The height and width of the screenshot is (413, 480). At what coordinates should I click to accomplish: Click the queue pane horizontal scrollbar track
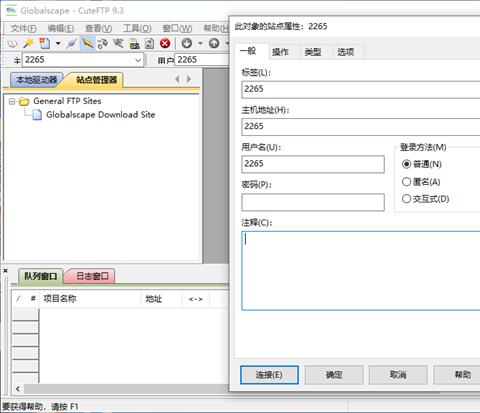pyautogui.click(x=126, y=389)
